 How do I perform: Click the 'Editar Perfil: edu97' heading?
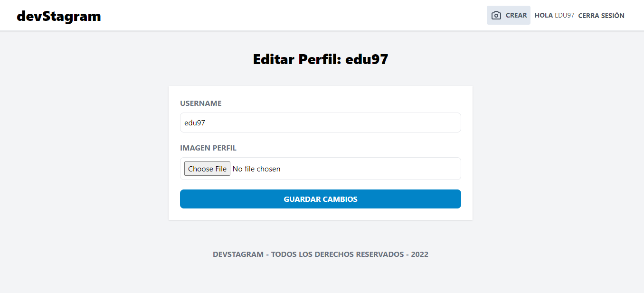click(320, 59)
